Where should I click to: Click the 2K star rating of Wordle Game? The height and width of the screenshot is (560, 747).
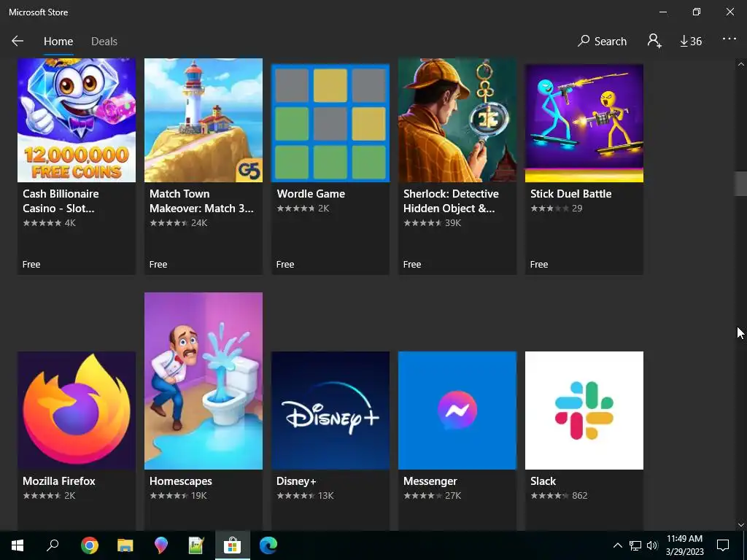tap(303, 208)
